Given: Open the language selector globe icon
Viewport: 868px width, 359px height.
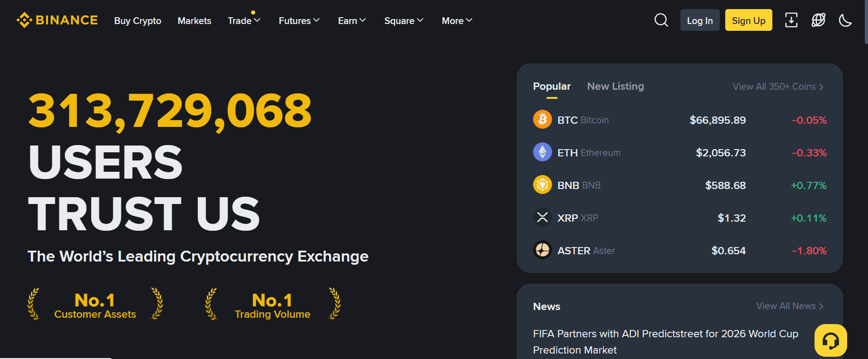Looking at the screenshot, I should (x=818, y=20).
